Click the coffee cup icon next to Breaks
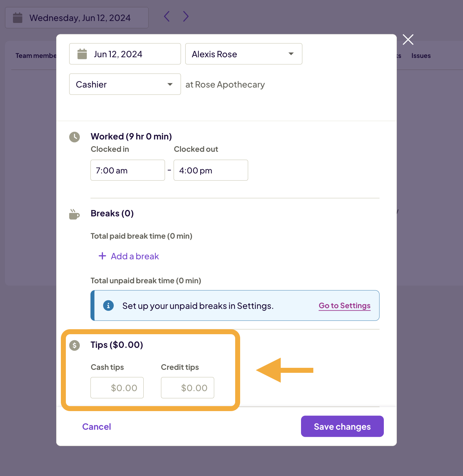 coord(75,214)
